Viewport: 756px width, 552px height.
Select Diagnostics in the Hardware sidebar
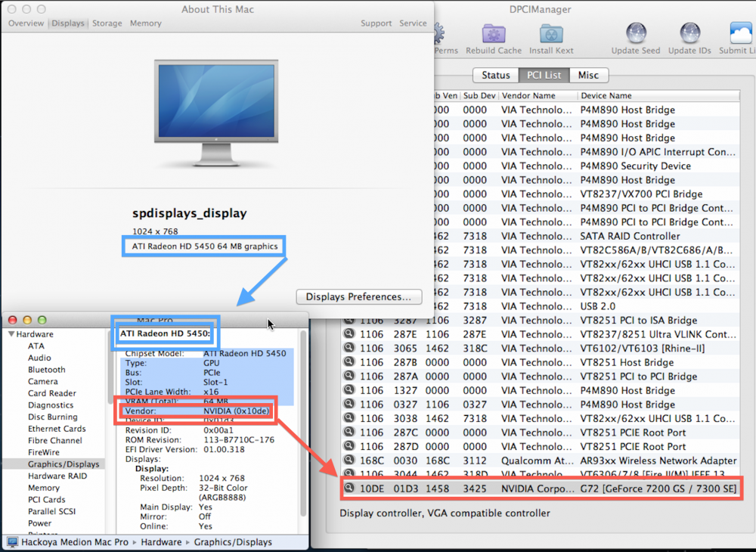[51, 405]
